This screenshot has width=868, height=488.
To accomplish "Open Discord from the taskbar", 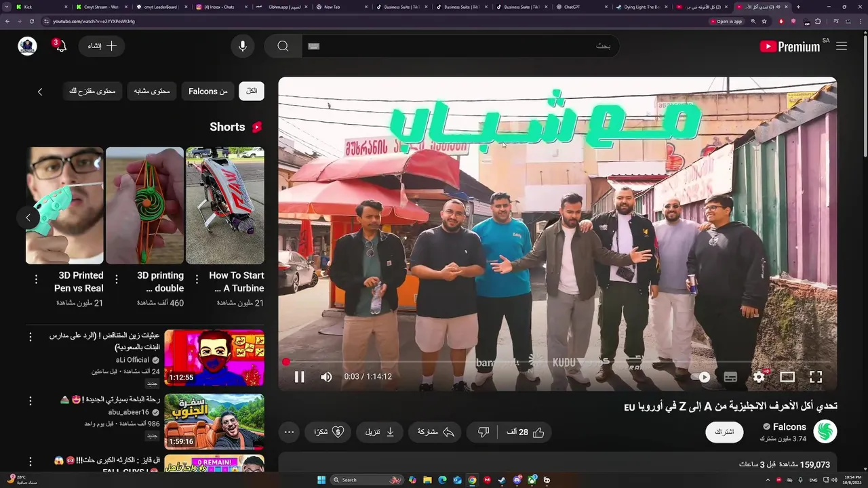I will coord(517,480).
